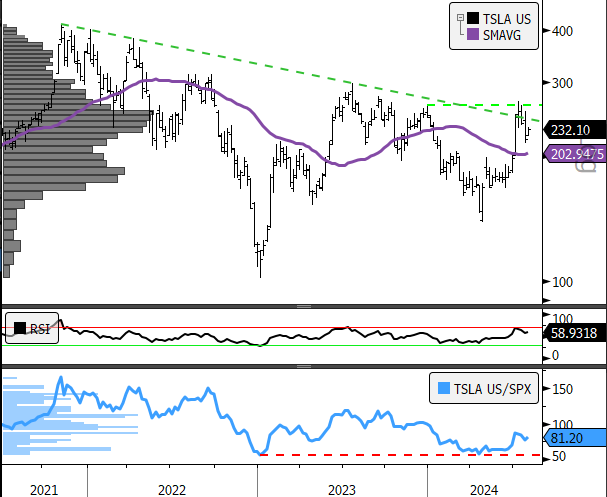Click the 2024 label on the time axis

tap(484, 490)
